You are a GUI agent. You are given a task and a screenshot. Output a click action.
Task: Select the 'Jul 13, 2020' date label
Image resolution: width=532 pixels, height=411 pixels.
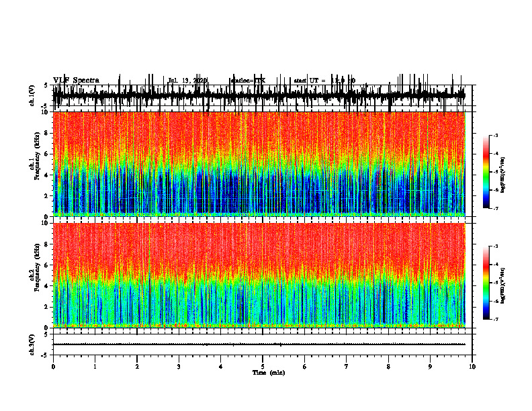[187, 81]
